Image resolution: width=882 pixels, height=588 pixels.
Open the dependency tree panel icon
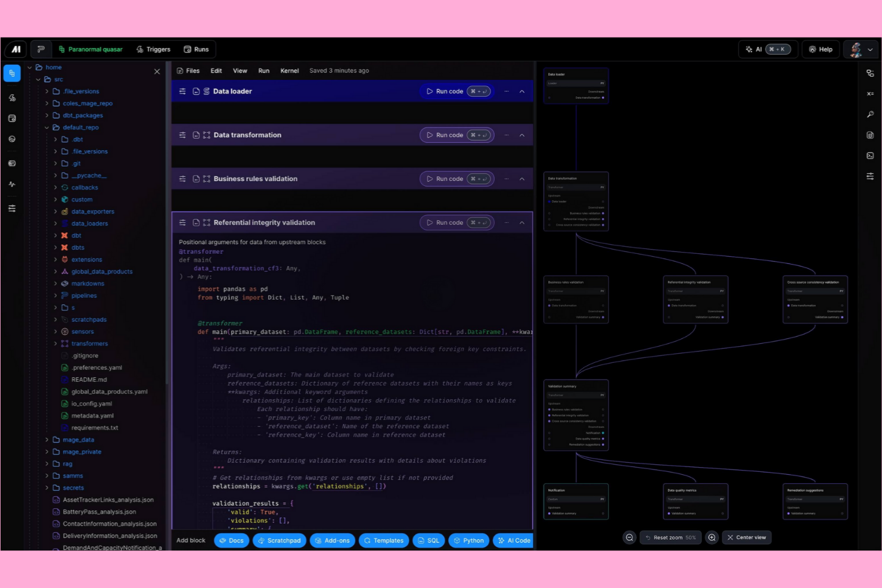click(x=870, y=72)
